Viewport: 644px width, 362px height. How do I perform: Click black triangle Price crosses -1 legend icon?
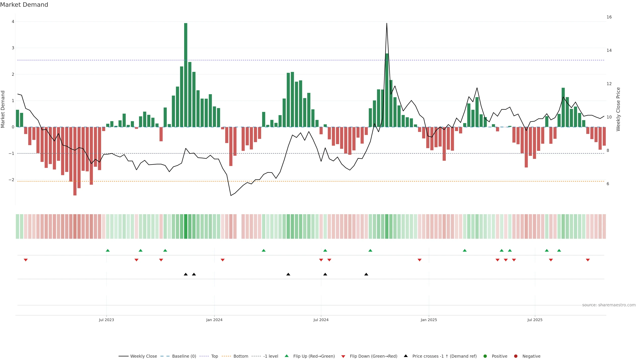coord(406,356)
